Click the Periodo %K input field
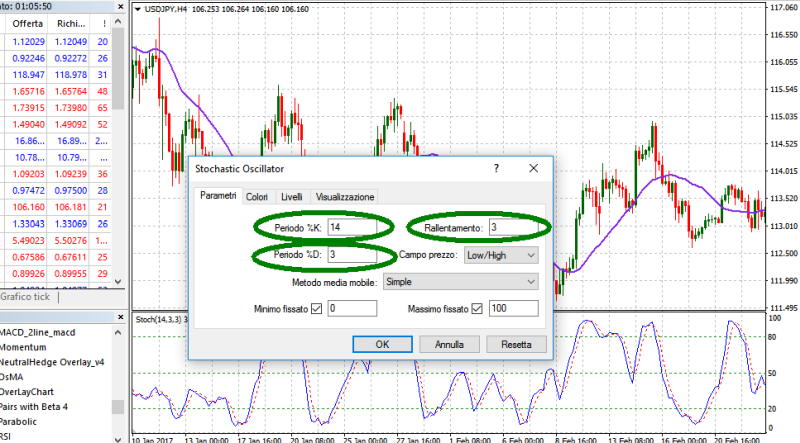Viewport: 800px width, 443px height. tap(351, 228)
